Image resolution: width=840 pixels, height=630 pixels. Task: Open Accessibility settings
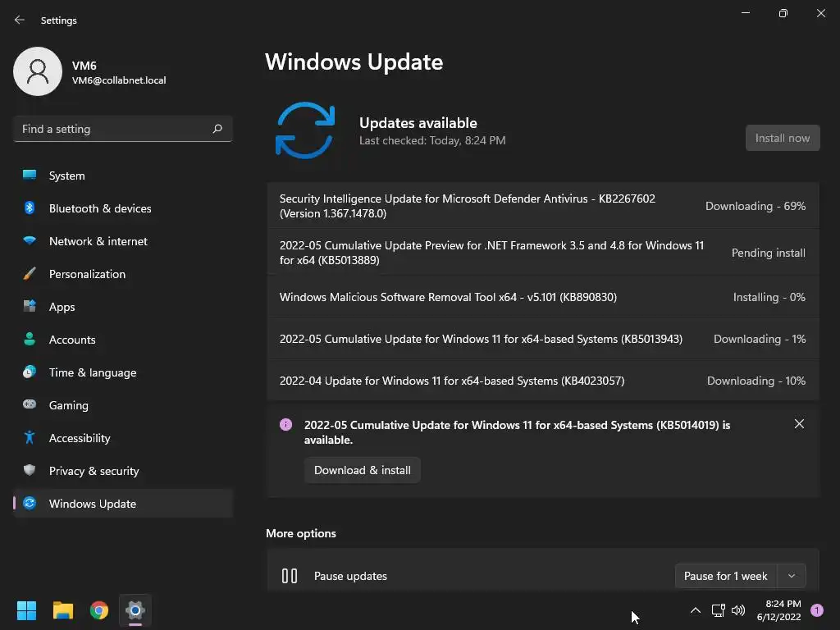point(123,438)
